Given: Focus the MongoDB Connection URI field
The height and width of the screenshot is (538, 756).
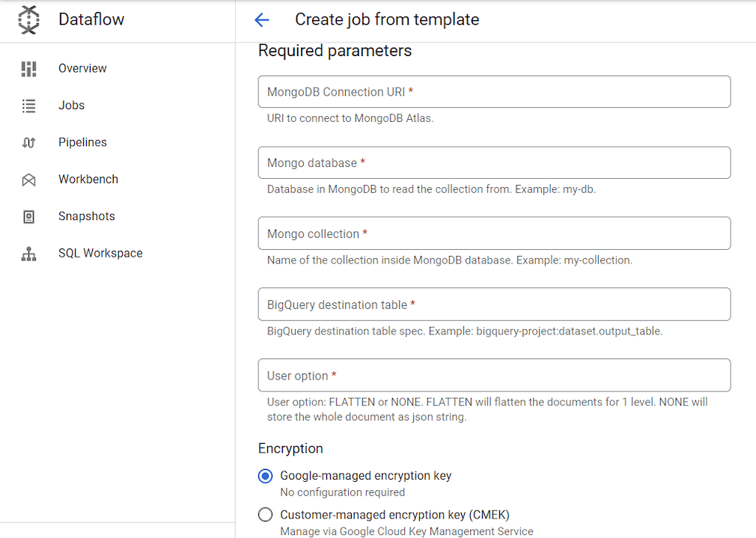Looking at the screenshot, I should pyautogui.click(x=494, y=91).
